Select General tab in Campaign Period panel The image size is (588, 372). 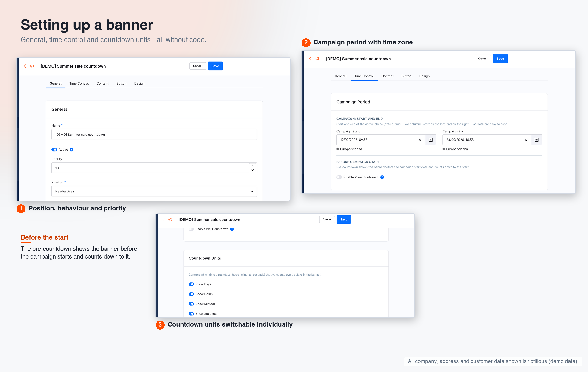click(x=340, y=76)
